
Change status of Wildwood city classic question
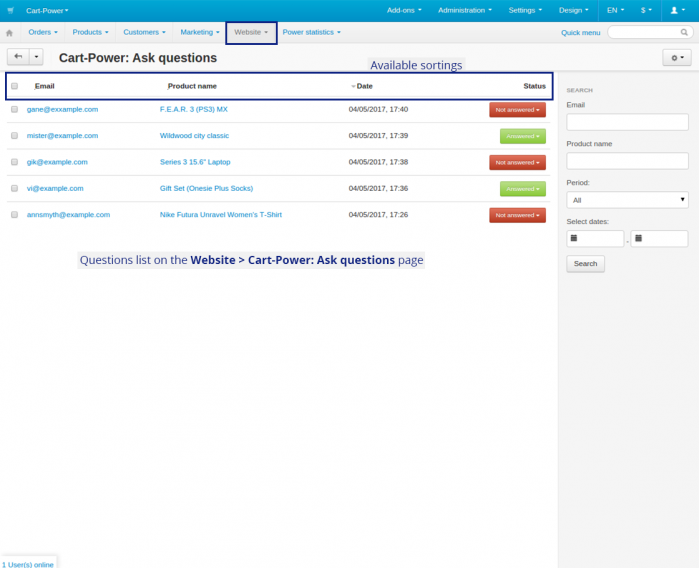point(523,136)
